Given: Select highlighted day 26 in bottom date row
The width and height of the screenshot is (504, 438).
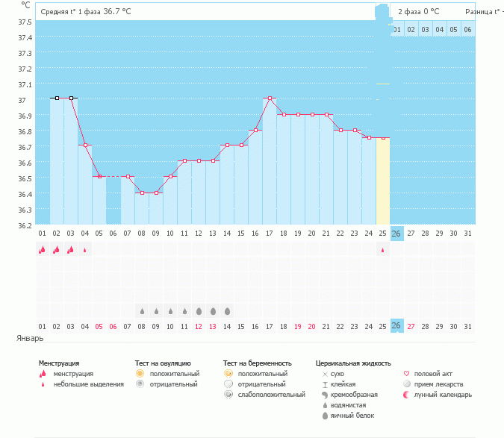Looking at the screenshot, I should point(396,325).
